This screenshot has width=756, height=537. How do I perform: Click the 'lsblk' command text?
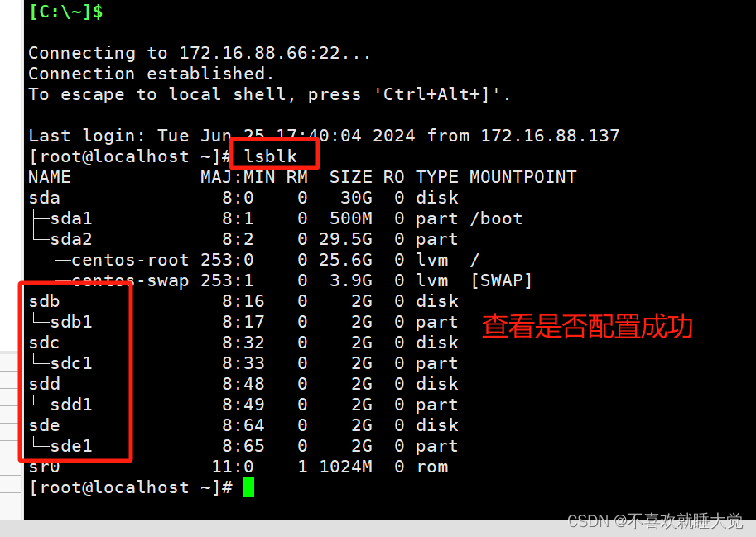[x=271, y=156]
